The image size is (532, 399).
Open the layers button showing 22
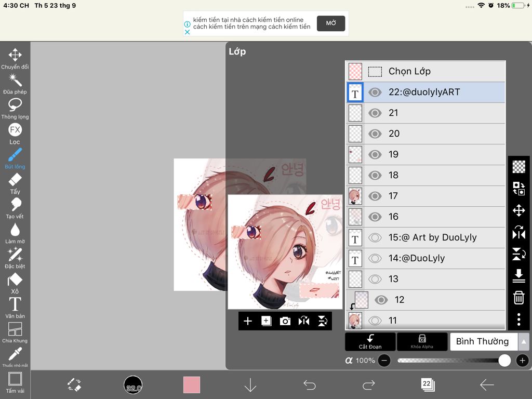[x=428, y=385]
